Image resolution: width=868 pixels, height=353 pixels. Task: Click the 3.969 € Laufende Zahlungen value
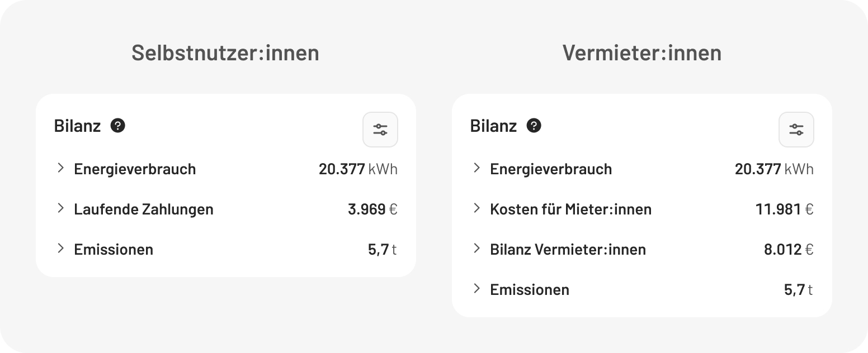click(x=372, y=209)
